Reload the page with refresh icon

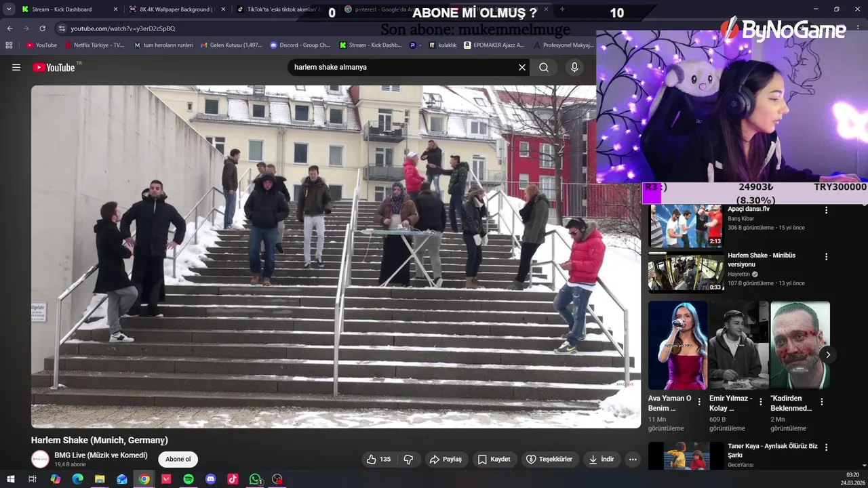coord(42,28)
